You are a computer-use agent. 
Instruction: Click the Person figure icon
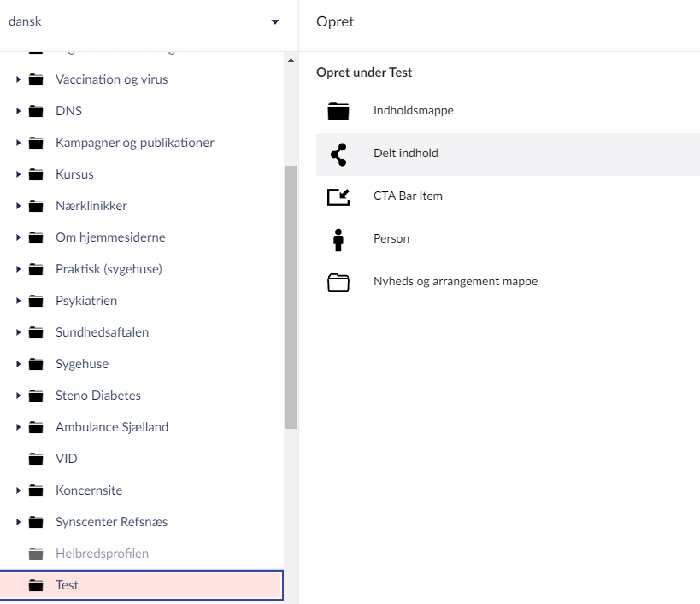click(x=338, y=239)
